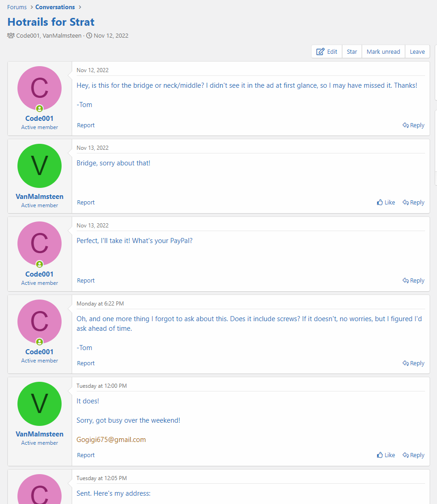This screenshot has height=504, width=437.
Task: Report the "Perfect, I'll take it!" message
Action: [86, 280]
